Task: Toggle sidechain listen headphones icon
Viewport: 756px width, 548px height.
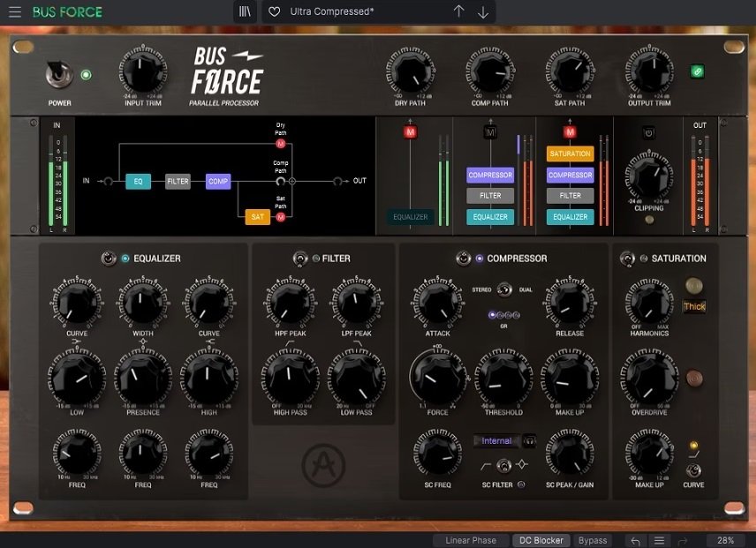Action: point(529,440)
